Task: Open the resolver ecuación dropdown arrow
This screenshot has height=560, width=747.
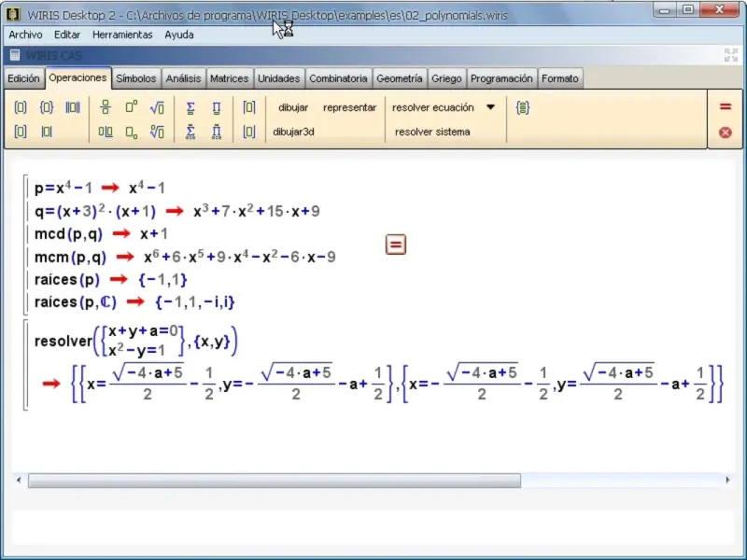Action: coord(490,107)
